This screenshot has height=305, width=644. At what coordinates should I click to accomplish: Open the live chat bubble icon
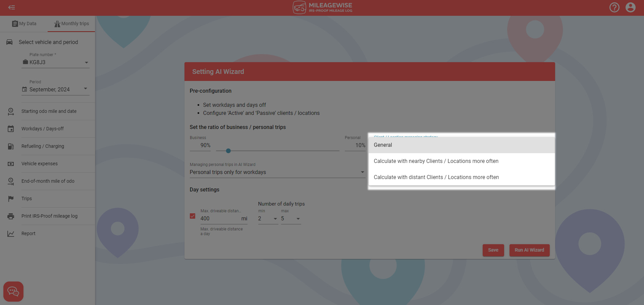(13, 291)
